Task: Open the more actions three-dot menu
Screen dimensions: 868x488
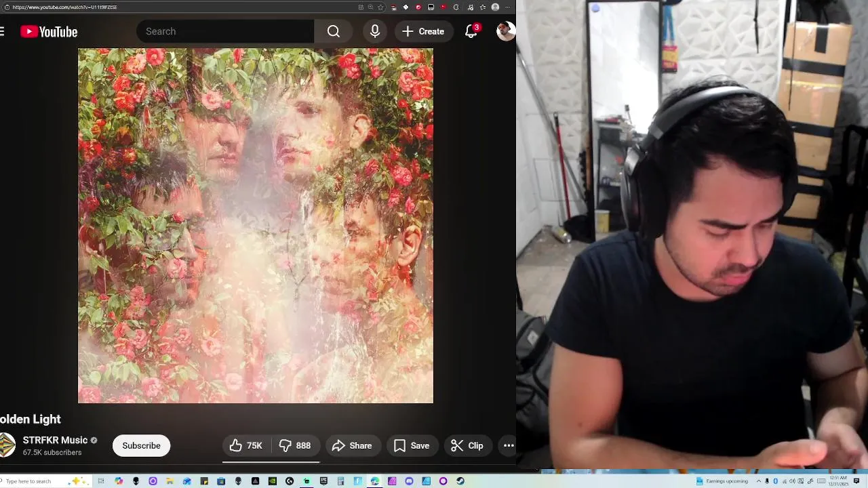Action: (x=509, y=445)
